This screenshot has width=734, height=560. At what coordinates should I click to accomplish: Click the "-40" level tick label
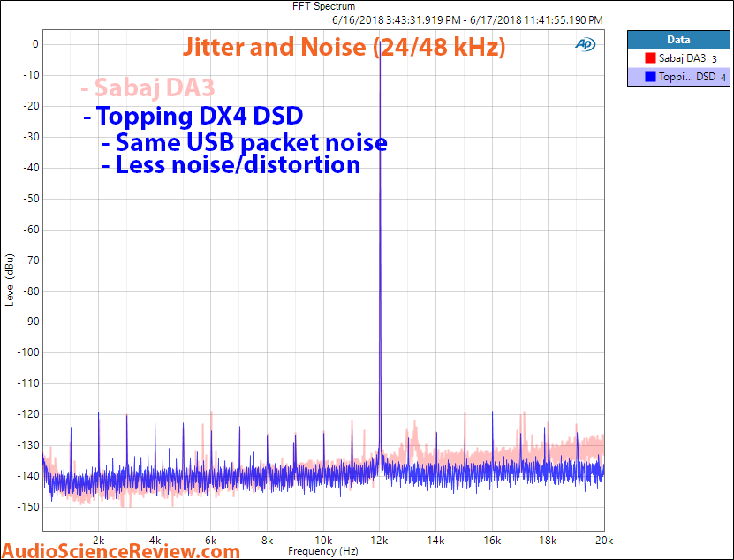point(32,168)
